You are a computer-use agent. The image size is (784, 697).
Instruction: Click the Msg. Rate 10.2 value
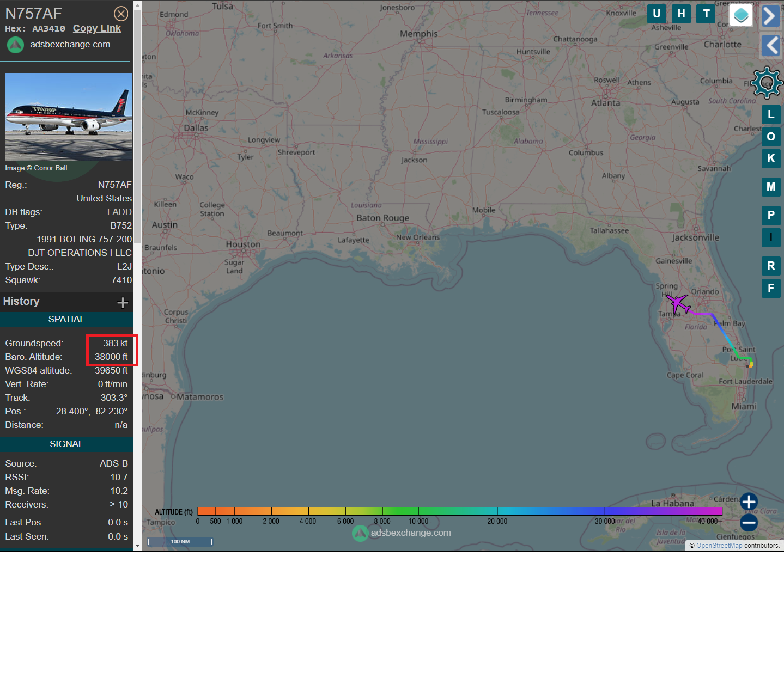click(x=119, y=491)
